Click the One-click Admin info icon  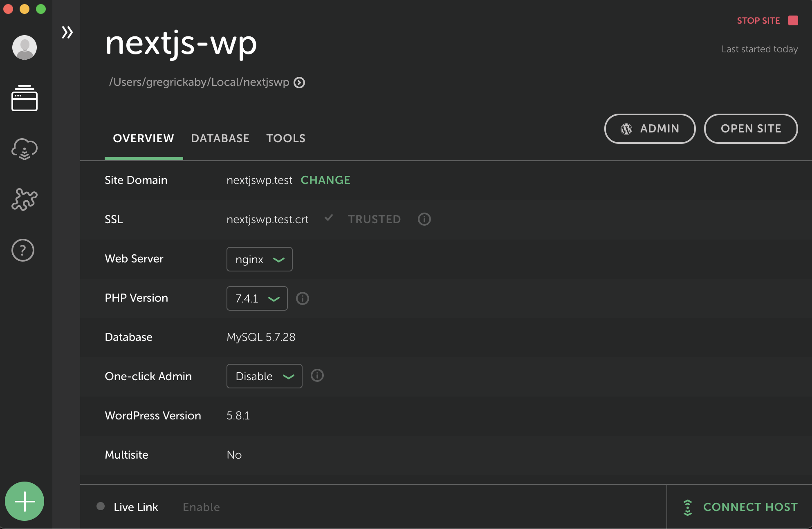click(x=317, y=375)
